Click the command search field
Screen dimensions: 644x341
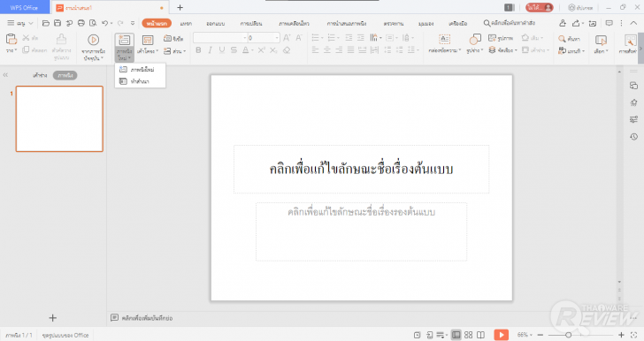(x=510, y=23)
